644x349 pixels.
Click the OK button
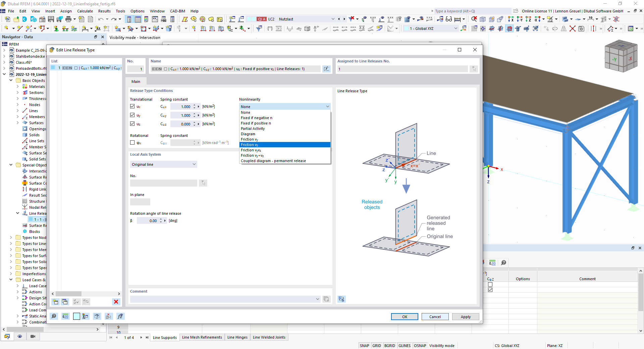pos(405,317)
